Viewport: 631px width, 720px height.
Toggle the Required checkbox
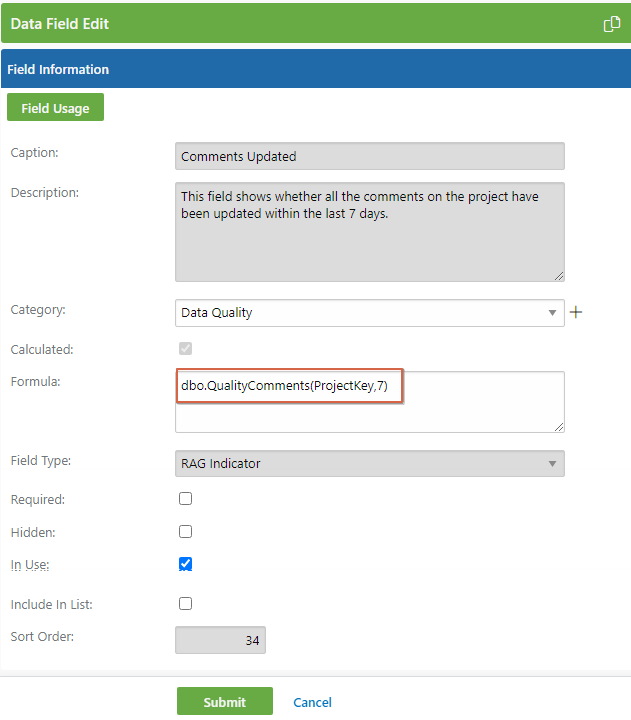186,499
